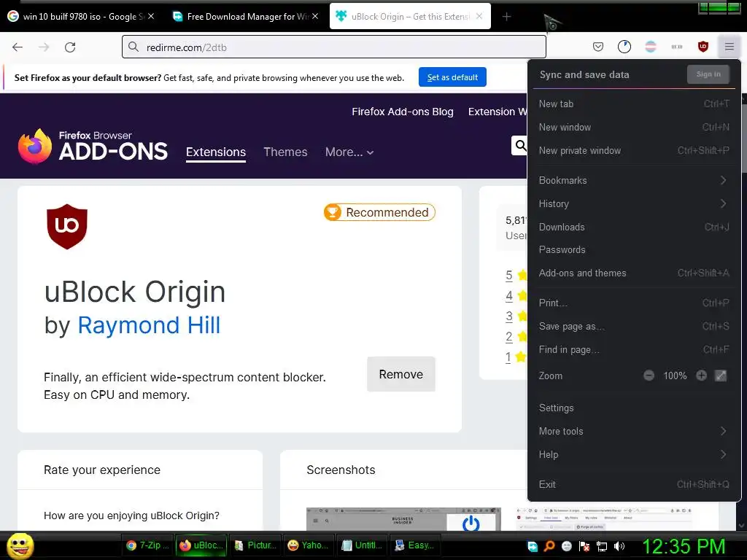Viewport: 747px width, 560px height.
Task: Open a New private window
Action: [634, 150]
